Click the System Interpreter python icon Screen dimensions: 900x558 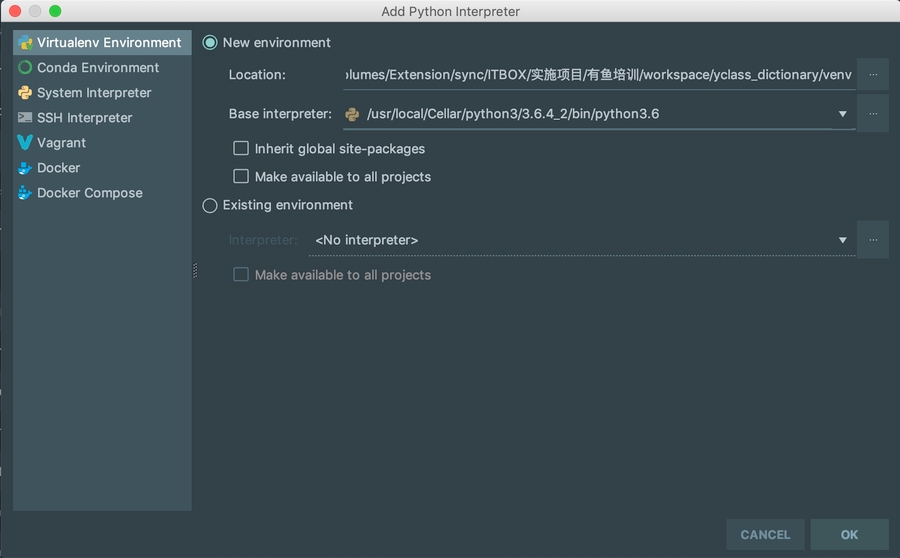coord(25,93)
